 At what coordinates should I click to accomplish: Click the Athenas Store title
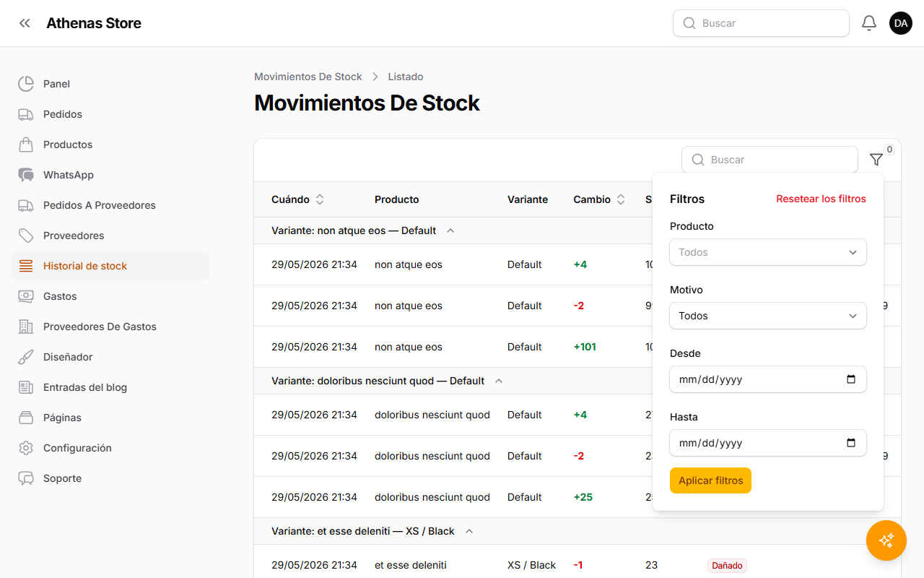point(94,23)
